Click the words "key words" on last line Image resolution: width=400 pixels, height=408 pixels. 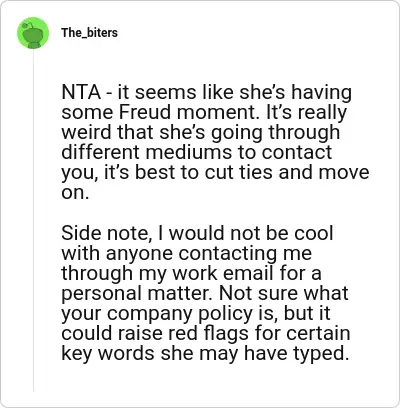[108, 354]
